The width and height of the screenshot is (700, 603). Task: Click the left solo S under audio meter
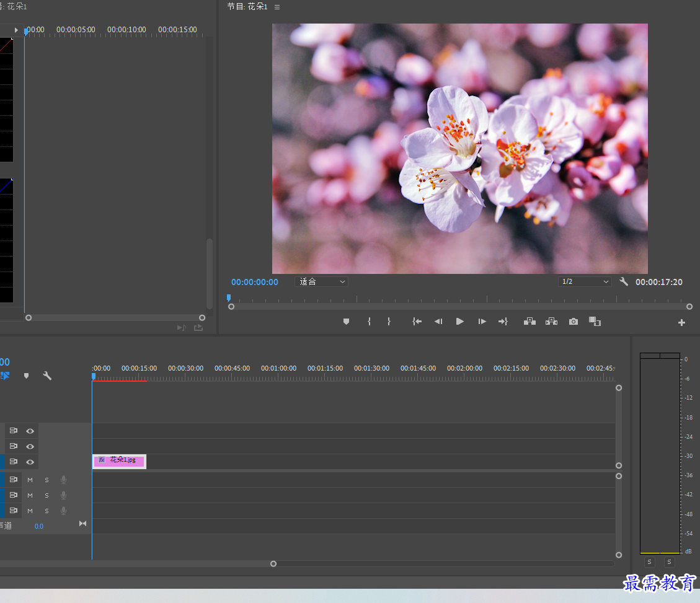649,562
